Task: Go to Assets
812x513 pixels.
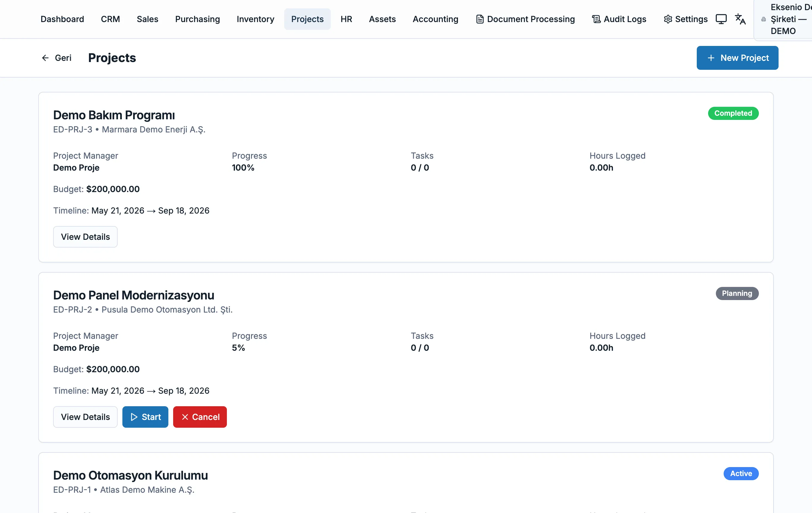Action: pos(382,19)
